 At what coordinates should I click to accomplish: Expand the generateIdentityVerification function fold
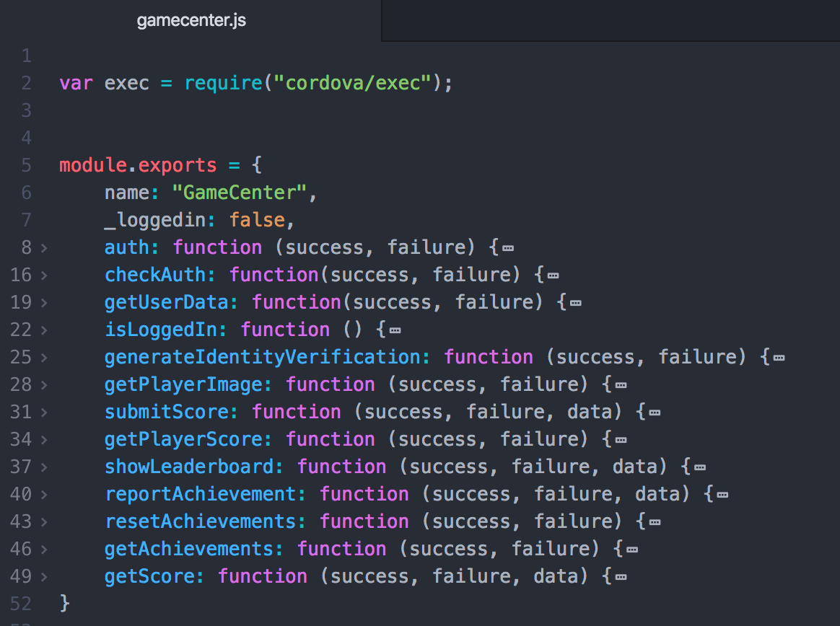point(43,356)
